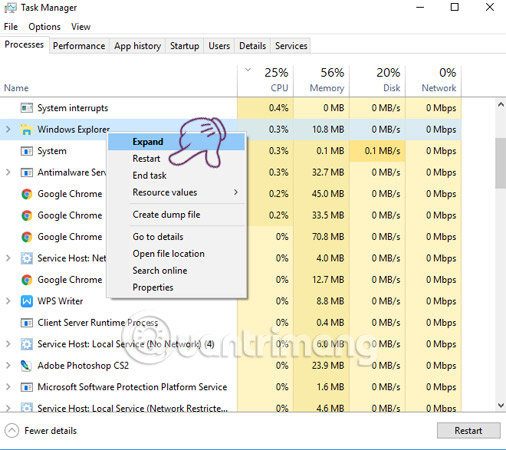
Task: Click the scrollbar down arrow
Action: [x=501, y=405]
